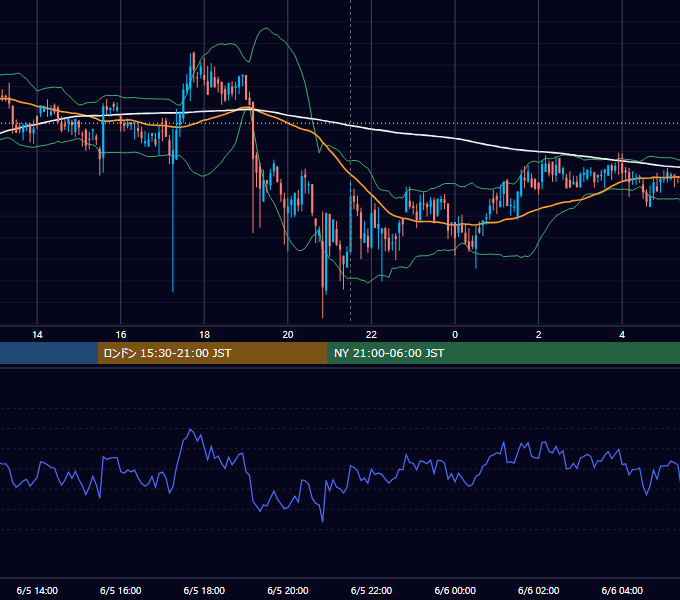
Task: Click the 4 hour label on the price chart axis
Action: pyautogui.click(x=622, y=335)
